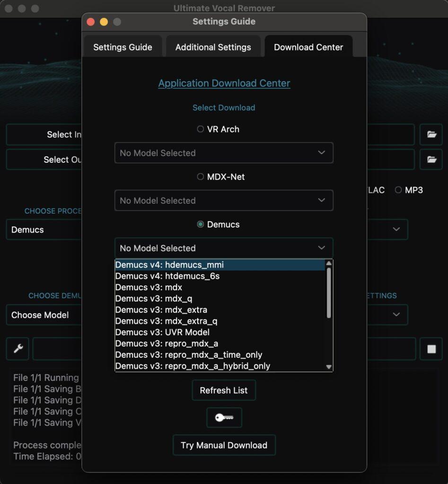Click Try Manual Download button
The height and width of the screenshot is (484, 448).
(x=224, y=445)
